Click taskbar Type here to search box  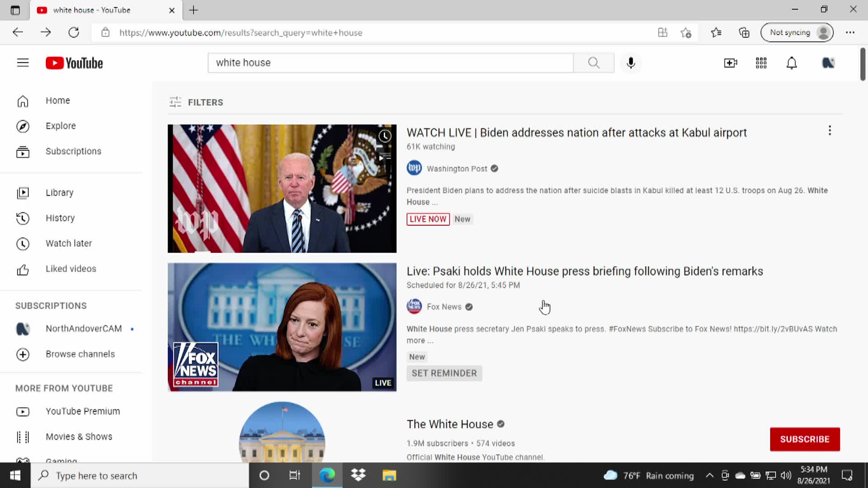click(140, 475)
